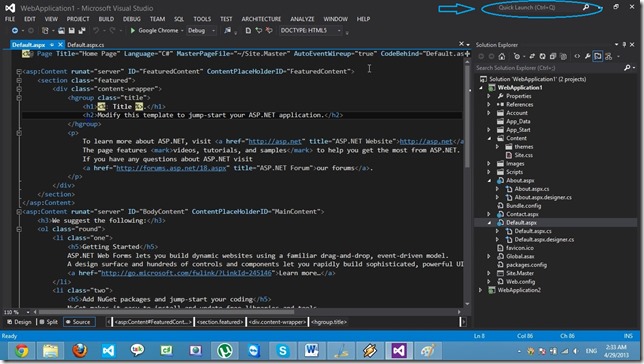Close the Default.aspx editor tab

coord(60,44)
